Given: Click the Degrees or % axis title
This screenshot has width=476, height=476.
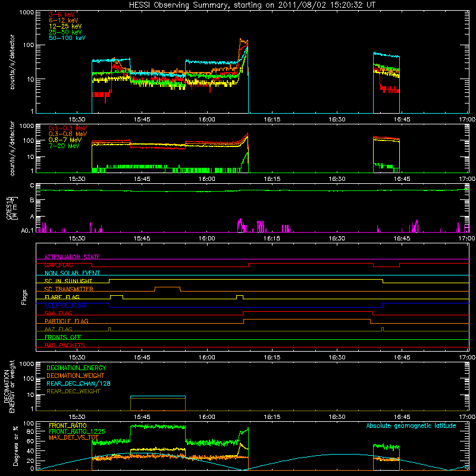Looking at the screenshot, I should 15,446.
